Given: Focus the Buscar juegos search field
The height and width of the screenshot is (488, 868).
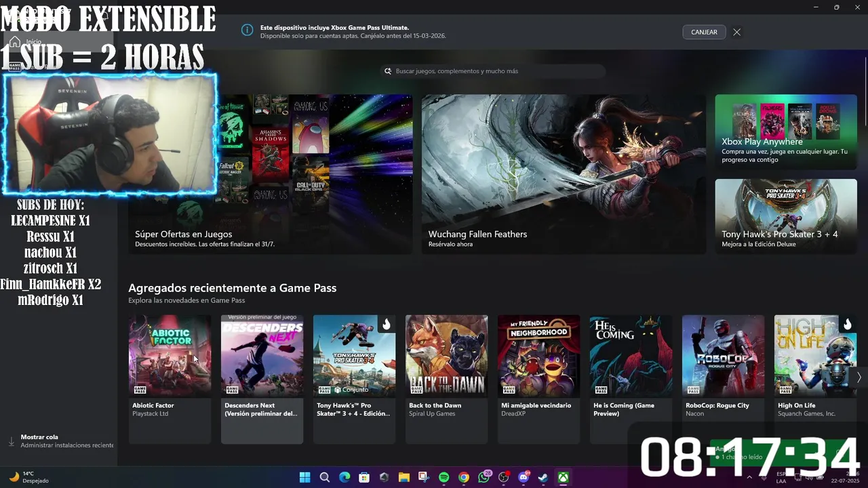Looking at the screenshot, I should tap(492, 71).
